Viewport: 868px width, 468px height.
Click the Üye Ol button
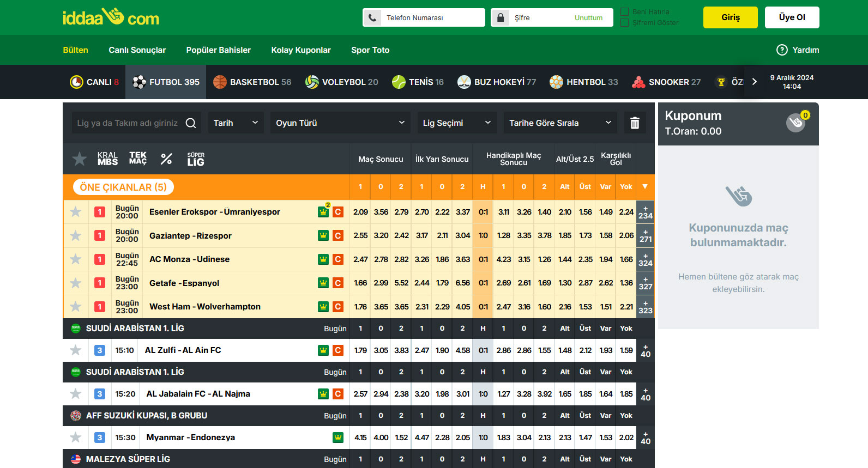(792, 17)
